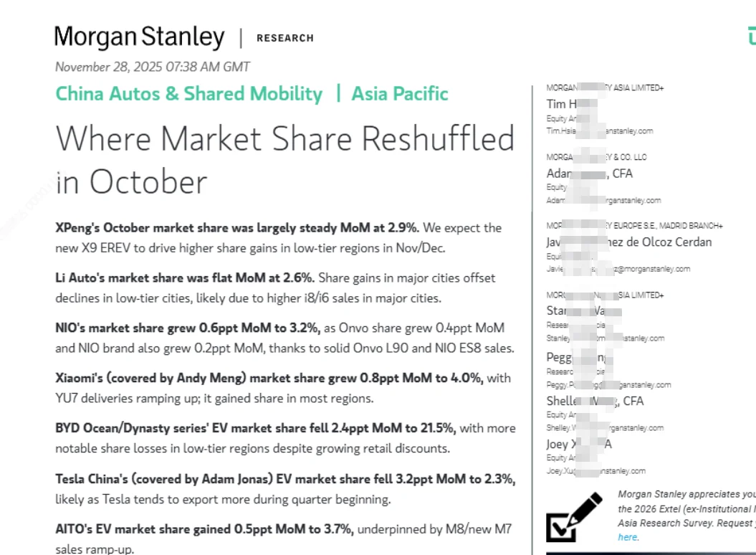Screen dimensions: 756x555
Task: Click the BYD Ocean/Dynasty series bold text
Action: [255, 428]
